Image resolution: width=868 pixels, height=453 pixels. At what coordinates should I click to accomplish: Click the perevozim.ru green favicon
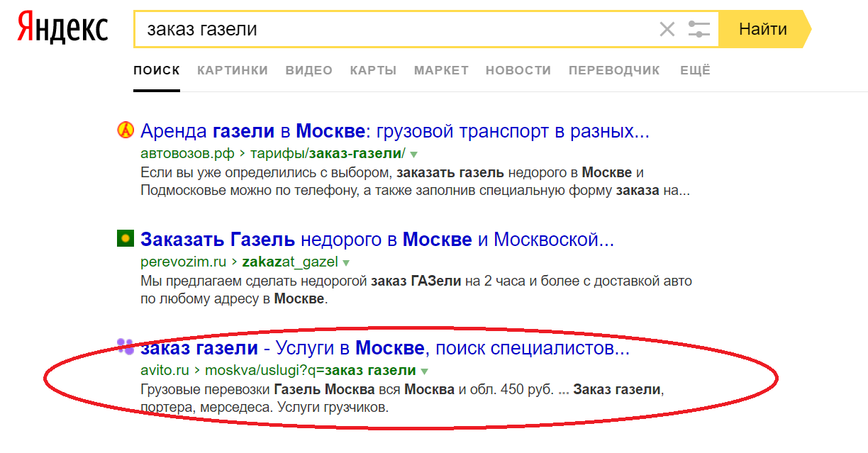125,239
